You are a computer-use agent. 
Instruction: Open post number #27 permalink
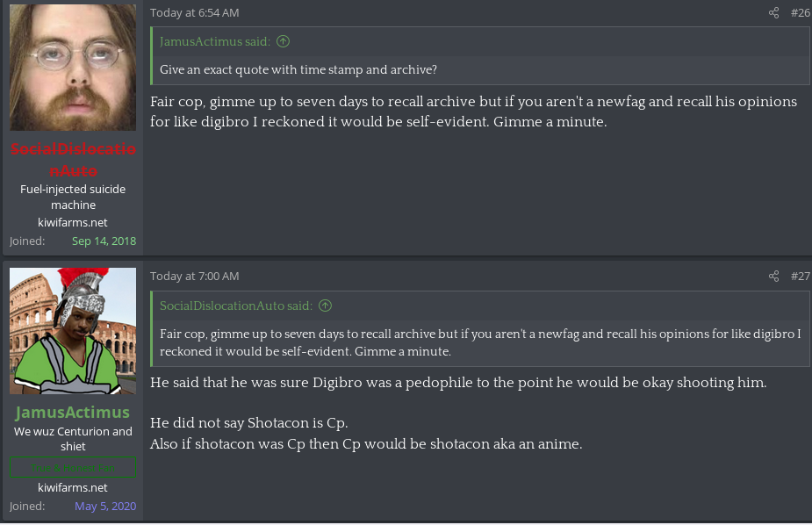pyautogui.click(x=800, y=277)
